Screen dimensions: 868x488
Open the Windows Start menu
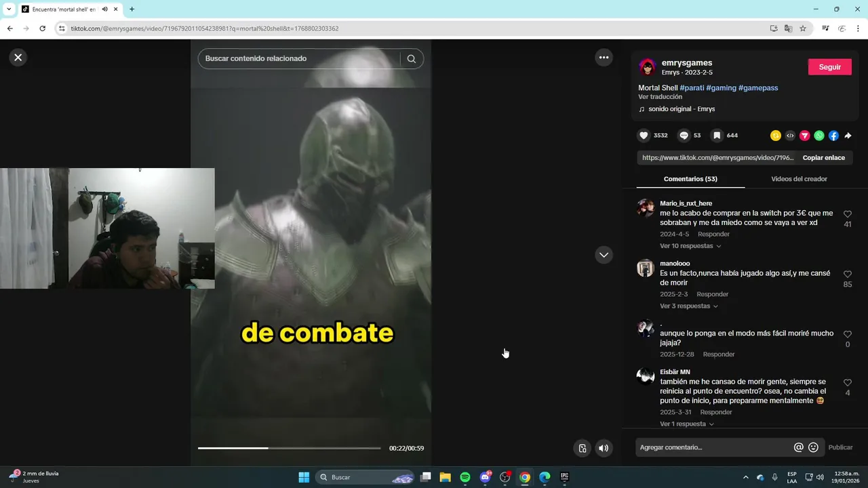[x=304, y=477]
